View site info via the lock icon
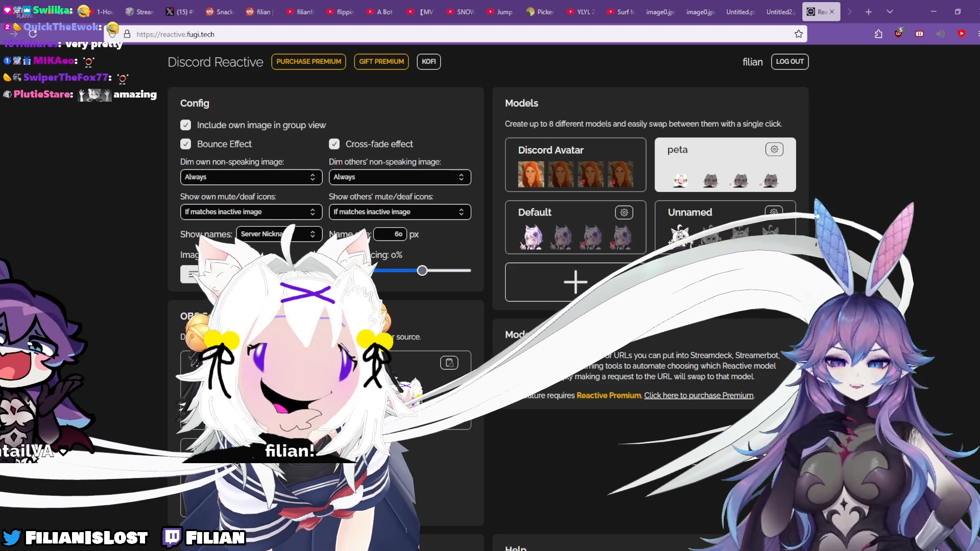 tap(127, 34)
